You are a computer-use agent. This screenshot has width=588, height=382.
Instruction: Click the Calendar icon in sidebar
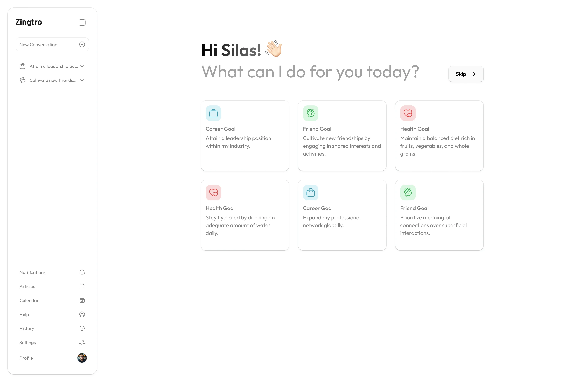(x=82, y=301)
